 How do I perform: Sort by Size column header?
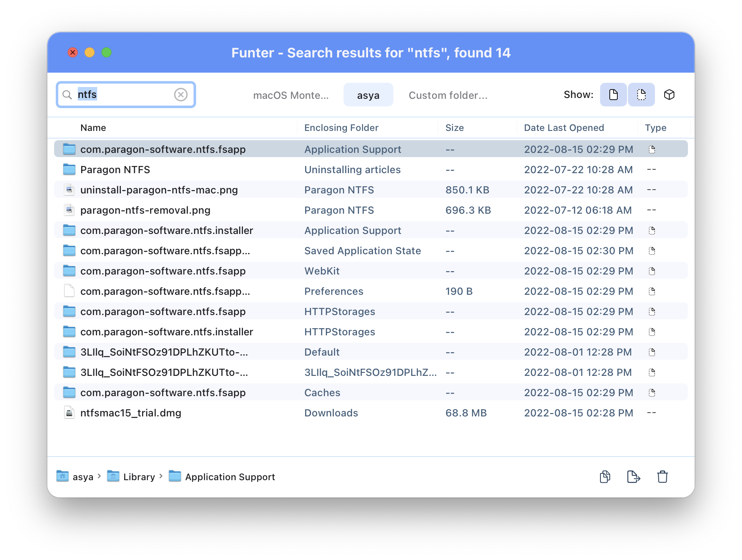pyautogui.click(x=455, y=128)
